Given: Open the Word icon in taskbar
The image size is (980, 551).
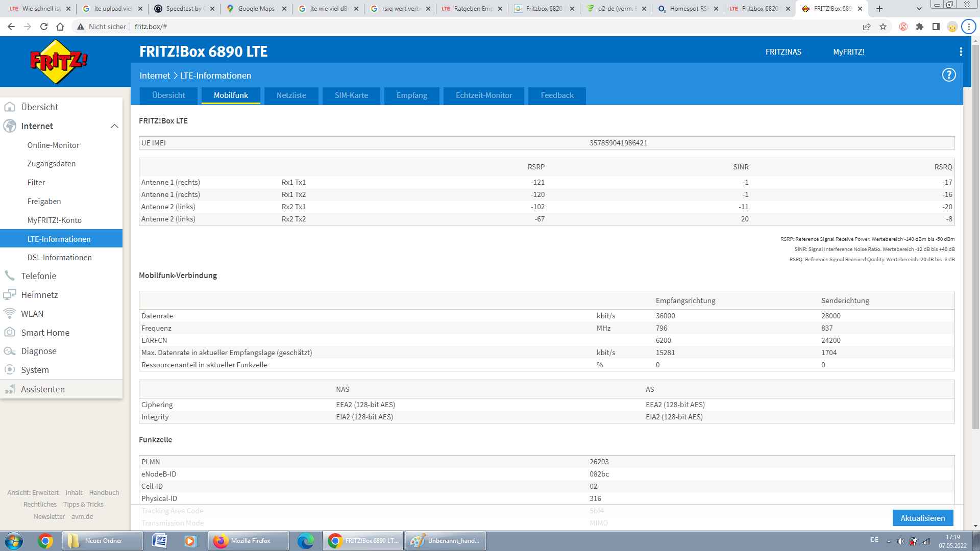Looking at the screenshot, I should coord(159,541).
